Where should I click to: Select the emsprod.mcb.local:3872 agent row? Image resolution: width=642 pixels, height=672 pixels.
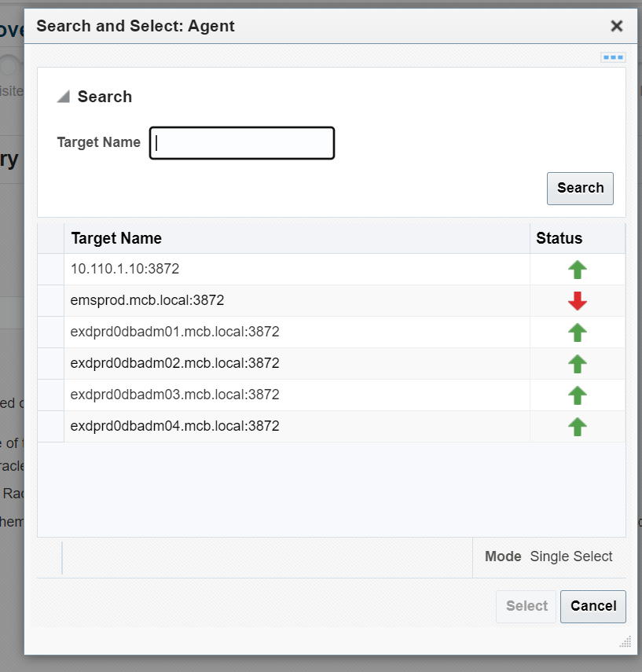point(148,300)
